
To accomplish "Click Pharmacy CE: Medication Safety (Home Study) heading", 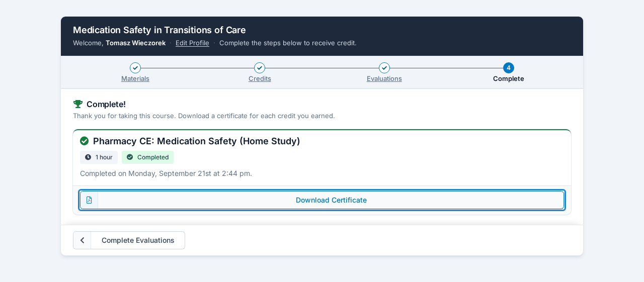I will [197, 141].
